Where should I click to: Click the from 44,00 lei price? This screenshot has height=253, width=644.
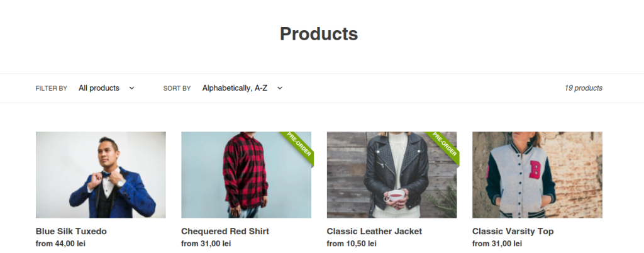click(60, 244)
